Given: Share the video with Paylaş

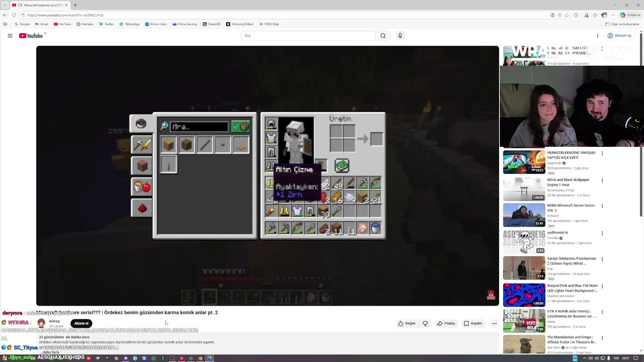Looking at the screenshot, I should point(446,323).
